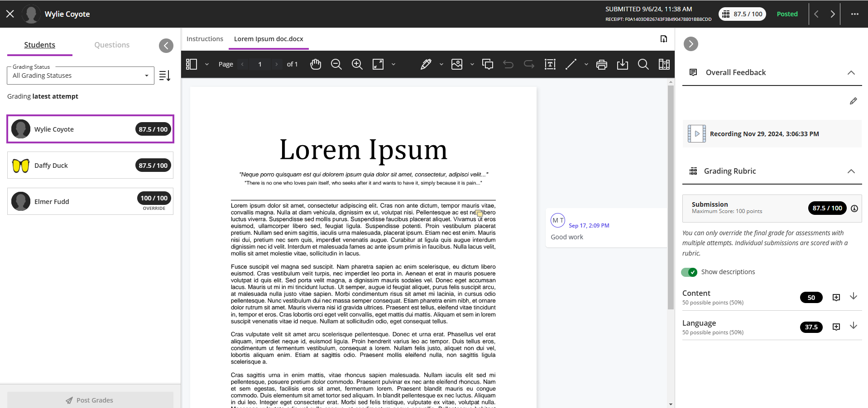Select Daffy Duck's submission
The height and width of the screenshot is (408, 868).
[90, 165]
